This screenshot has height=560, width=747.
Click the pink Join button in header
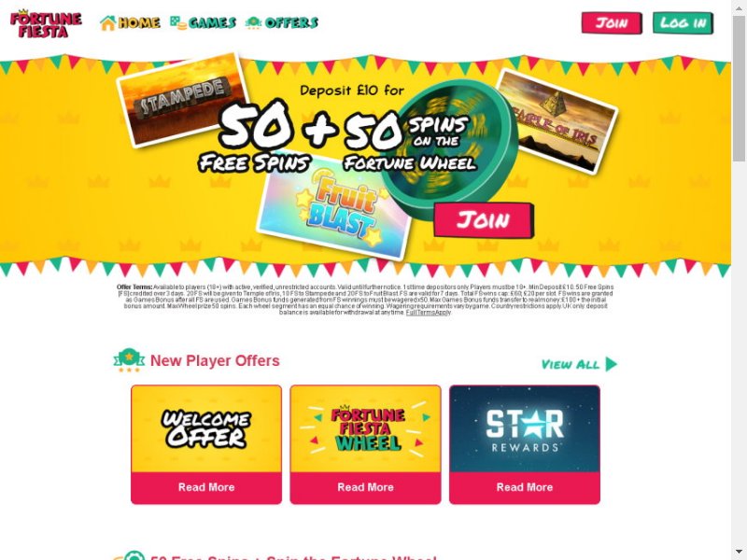(x=612, y=22)
